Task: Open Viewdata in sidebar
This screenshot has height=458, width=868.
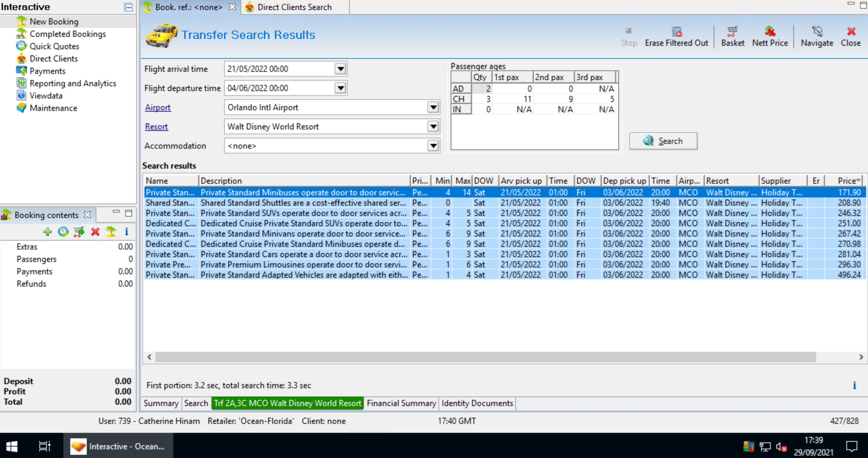Action: [x=46, y=96]
